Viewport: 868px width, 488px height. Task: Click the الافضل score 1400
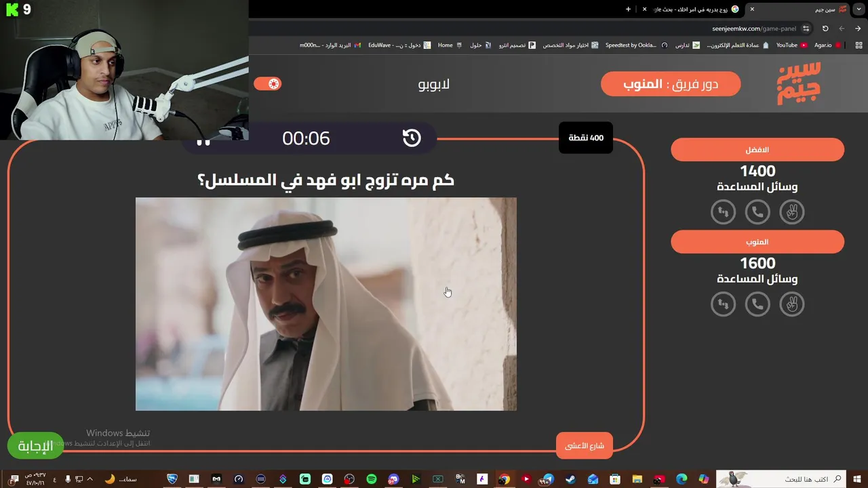[x=757, y=171]
